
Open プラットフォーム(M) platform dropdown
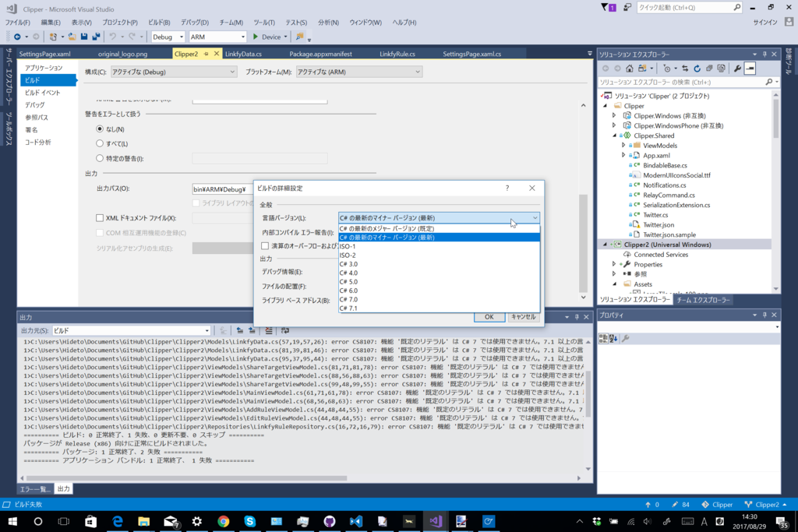(359, 72)
